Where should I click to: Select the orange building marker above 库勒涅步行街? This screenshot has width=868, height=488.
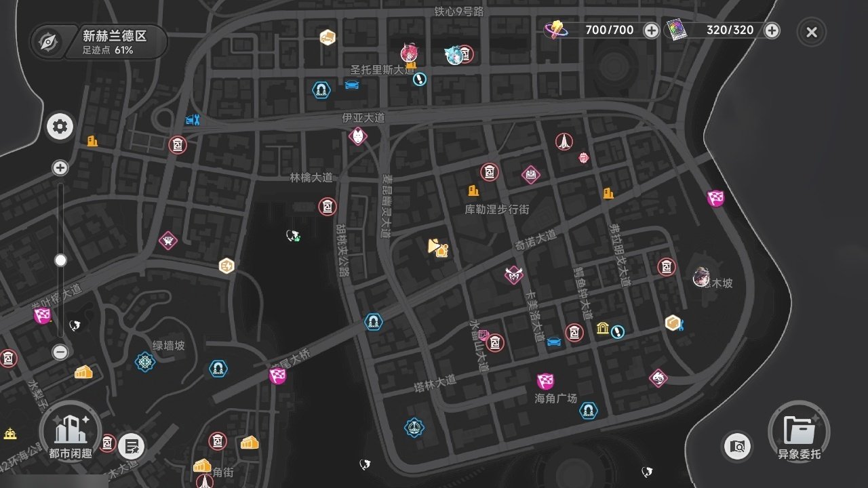pyautogui.click(x=473, y=191)
